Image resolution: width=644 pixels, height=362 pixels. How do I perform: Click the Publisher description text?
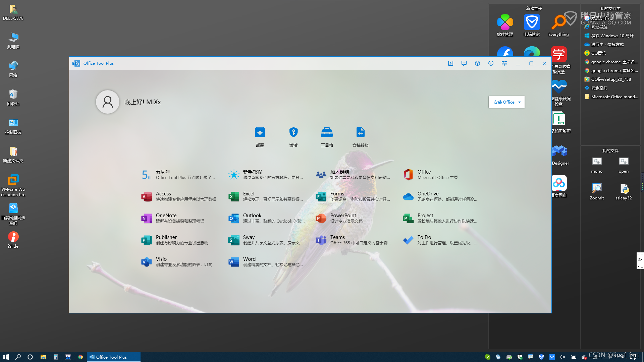tap(182, 243)
